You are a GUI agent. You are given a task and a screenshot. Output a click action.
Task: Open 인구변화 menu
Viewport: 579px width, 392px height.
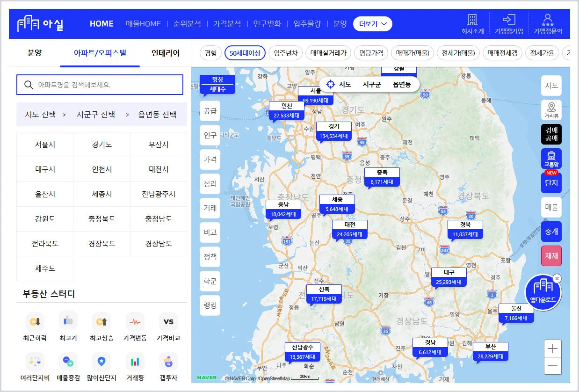click(x=267, y=24)
